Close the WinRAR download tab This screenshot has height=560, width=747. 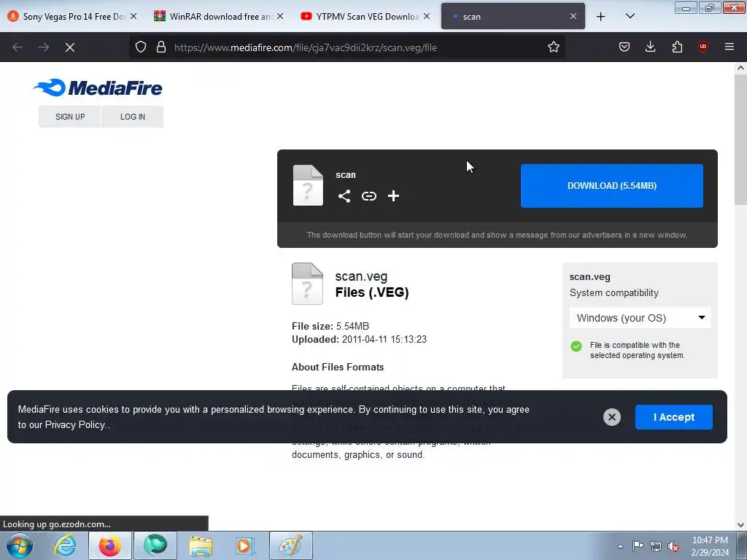click(280, 16)
